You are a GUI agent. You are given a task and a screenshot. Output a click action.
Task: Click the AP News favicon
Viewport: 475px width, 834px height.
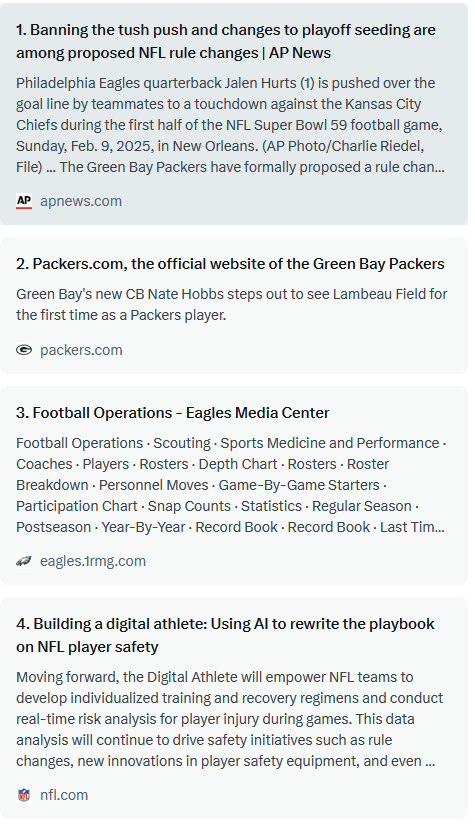(x=24, y=201)
